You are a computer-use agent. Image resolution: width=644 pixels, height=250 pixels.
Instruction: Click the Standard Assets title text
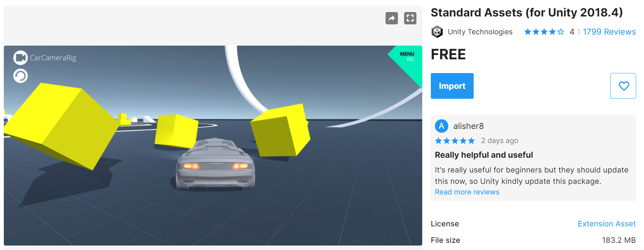[526, 13]
